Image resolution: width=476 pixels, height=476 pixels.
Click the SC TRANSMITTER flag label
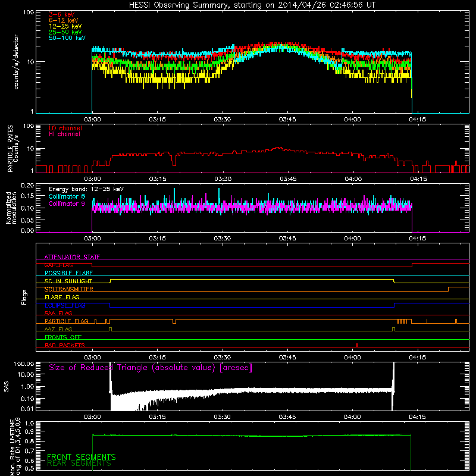click(69, 289)
